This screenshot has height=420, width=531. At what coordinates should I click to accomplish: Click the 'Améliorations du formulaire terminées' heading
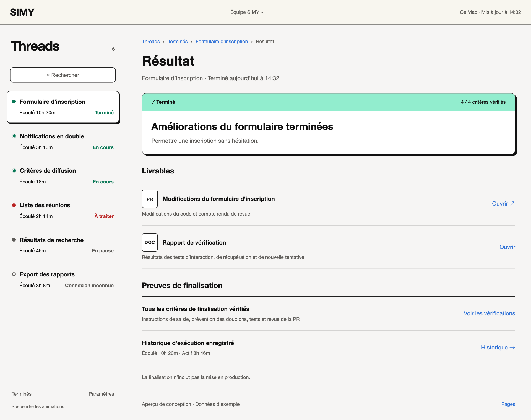coord(242,126)
